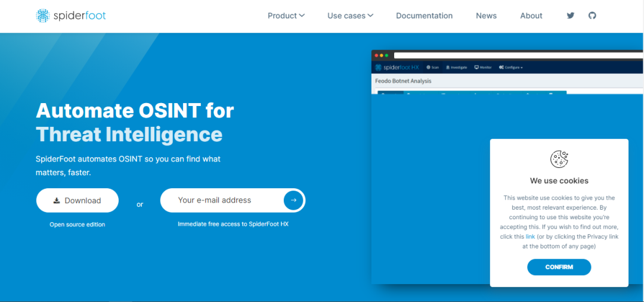Open the About page
This screenshot has height=302, width=644.
tap(531, 15)
